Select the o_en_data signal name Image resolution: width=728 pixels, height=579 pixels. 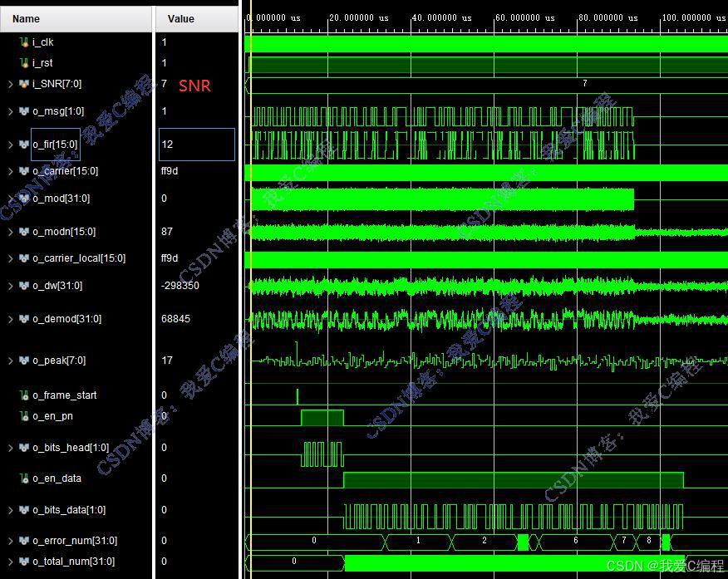click(57, 478)
